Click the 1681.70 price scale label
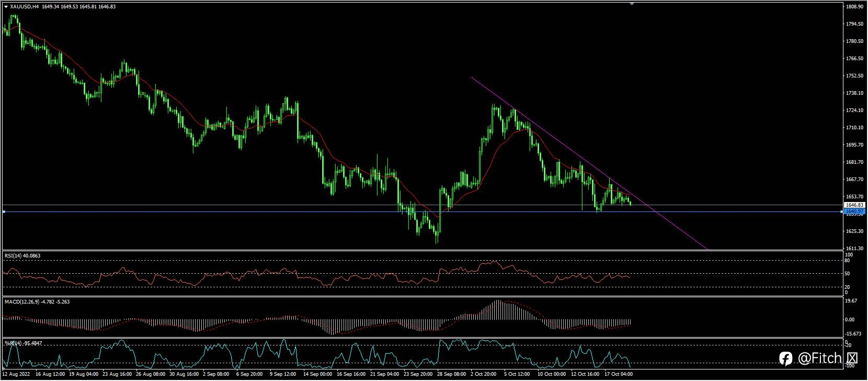The height and width of the screenshot is (381, 868). point(853,162)
